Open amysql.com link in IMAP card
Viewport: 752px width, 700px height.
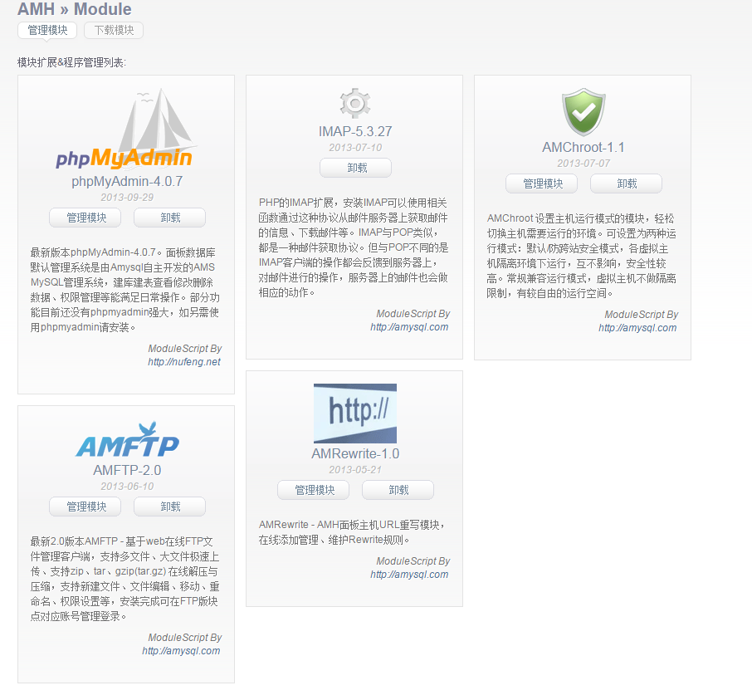click(409, 327)
